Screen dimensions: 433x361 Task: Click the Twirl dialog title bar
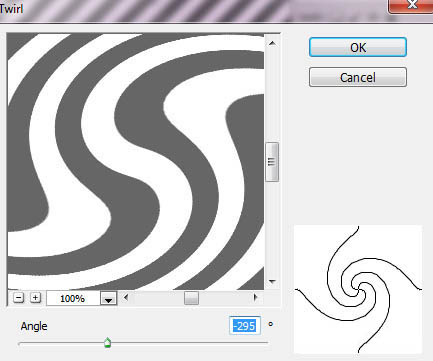(193, 10)
